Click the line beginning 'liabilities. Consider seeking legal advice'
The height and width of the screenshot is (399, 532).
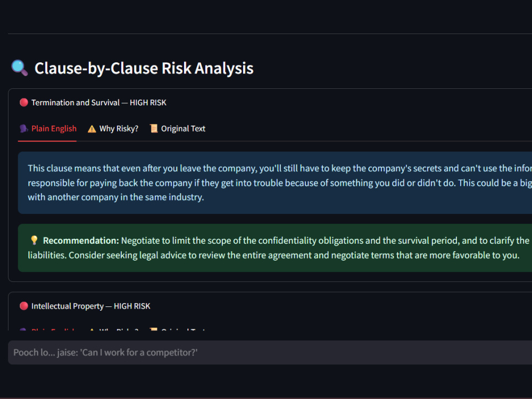[273, 255]
